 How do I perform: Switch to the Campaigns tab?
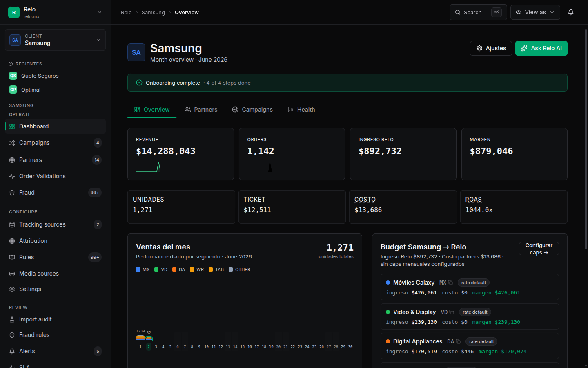coord(252,110)
